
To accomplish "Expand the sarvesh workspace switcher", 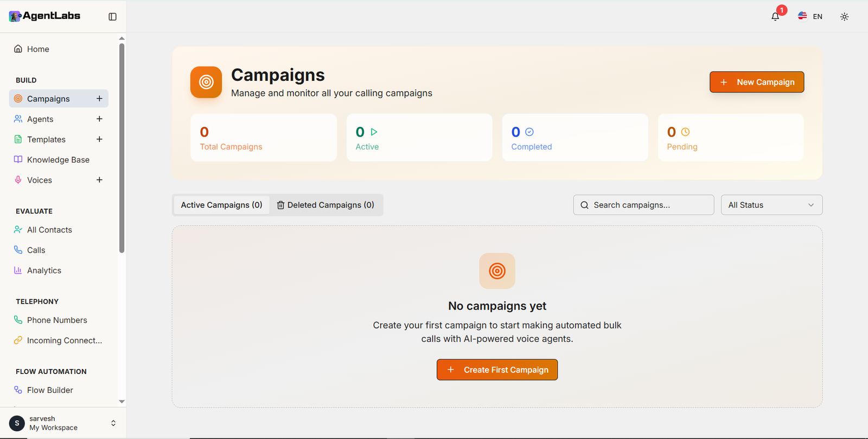I will (113, 423).
